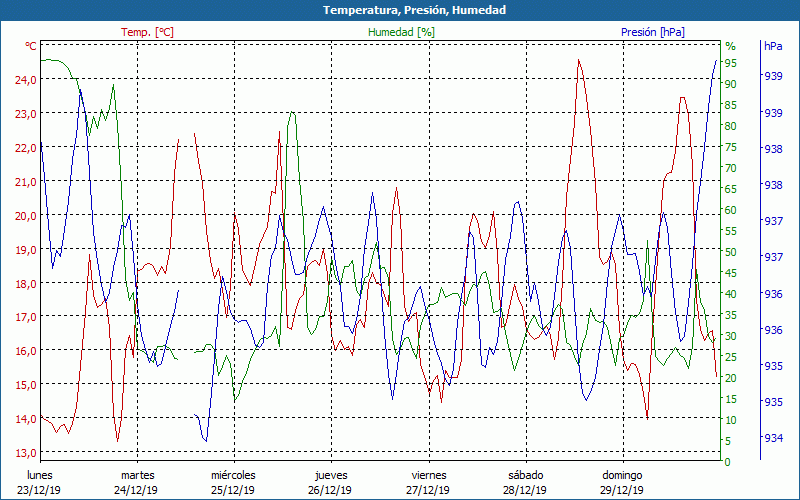This screenshot has height=500, width=800.
Task: Click the '90' humidity axis value
Action: tap(731, 84)
